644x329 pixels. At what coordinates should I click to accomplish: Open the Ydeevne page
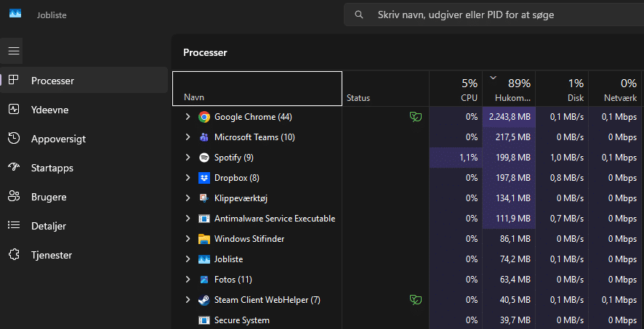(84, 109)
